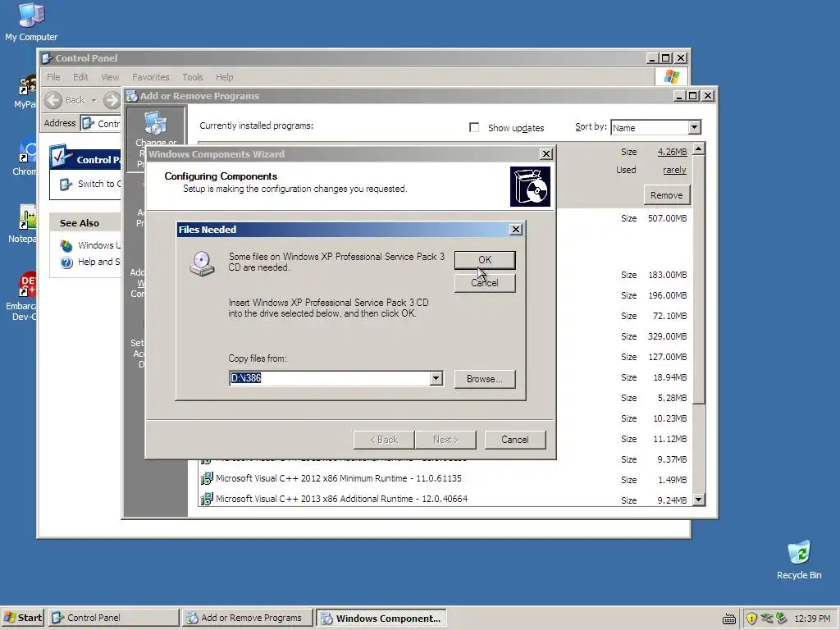Image resolution: width=840 pixels, height=630 pixels.
Task: Click the Visual C++ 2013 installer icon
Action: pos(206,499)
